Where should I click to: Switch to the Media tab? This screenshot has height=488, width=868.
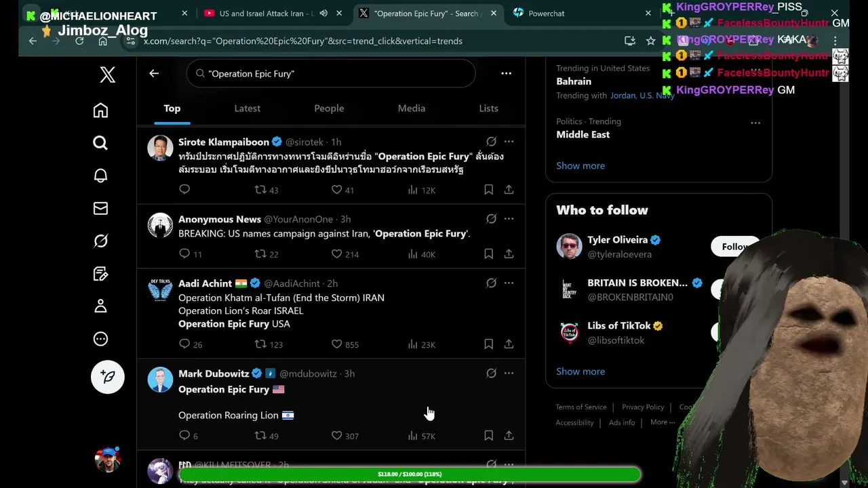coord(412,108)
